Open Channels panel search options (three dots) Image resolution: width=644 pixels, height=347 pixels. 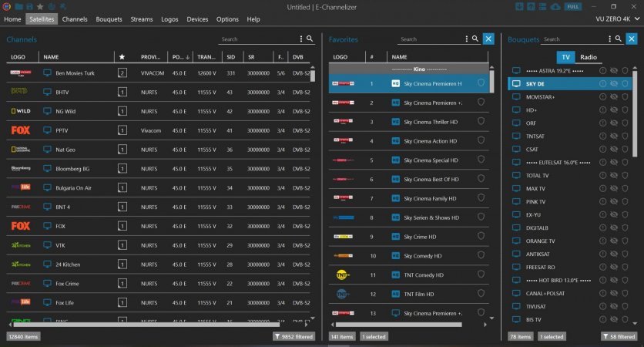pyautogui.click(x=301, y=39)
